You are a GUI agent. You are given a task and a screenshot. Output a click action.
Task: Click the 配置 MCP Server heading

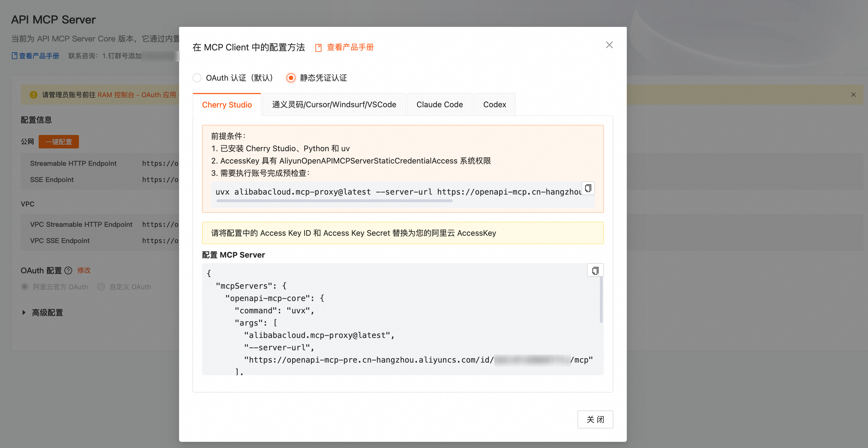click(x=233, y=255)
